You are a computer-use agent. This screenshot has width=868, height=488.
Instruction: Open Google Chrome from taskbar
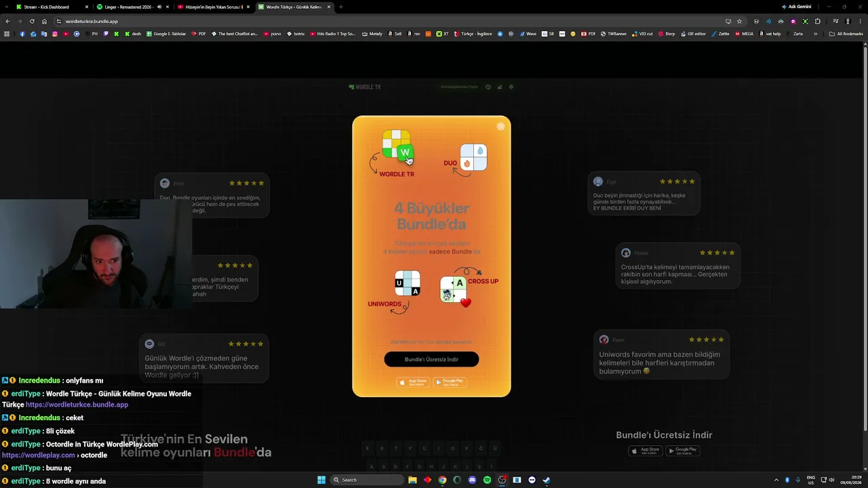442,480
